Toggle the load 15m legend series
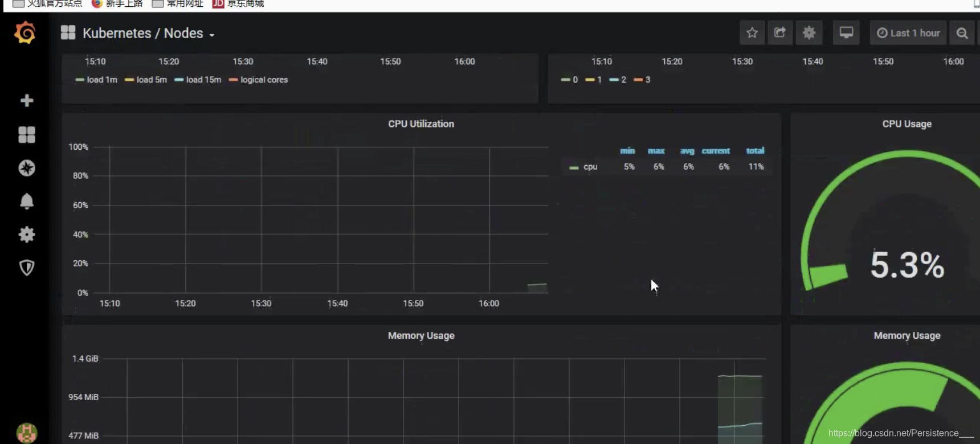Image resolution: width=980 pixels, height=444 pixels. point(203,80)
